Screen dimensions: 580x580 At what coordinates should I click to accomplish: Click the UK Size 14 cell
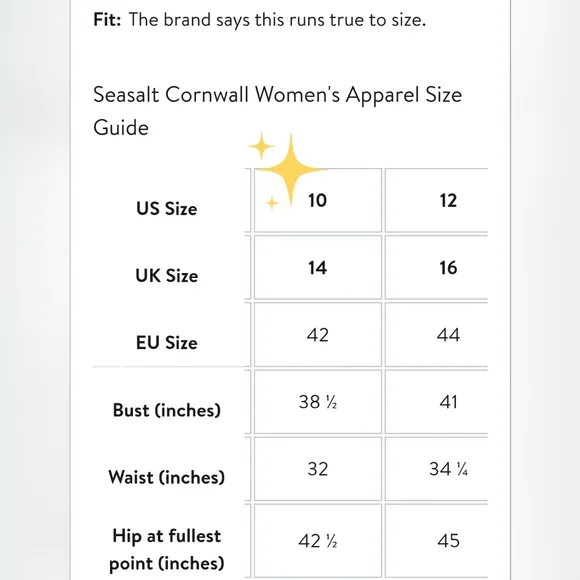318,267
